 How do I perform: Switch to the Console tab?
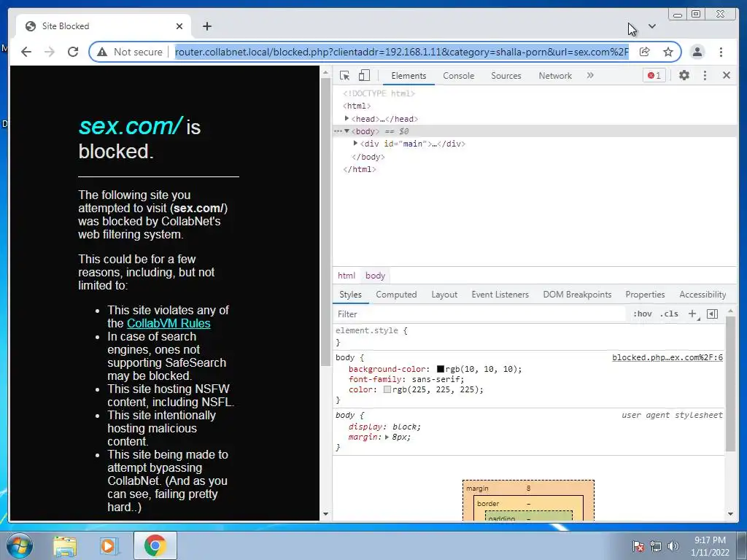point(458,76)
